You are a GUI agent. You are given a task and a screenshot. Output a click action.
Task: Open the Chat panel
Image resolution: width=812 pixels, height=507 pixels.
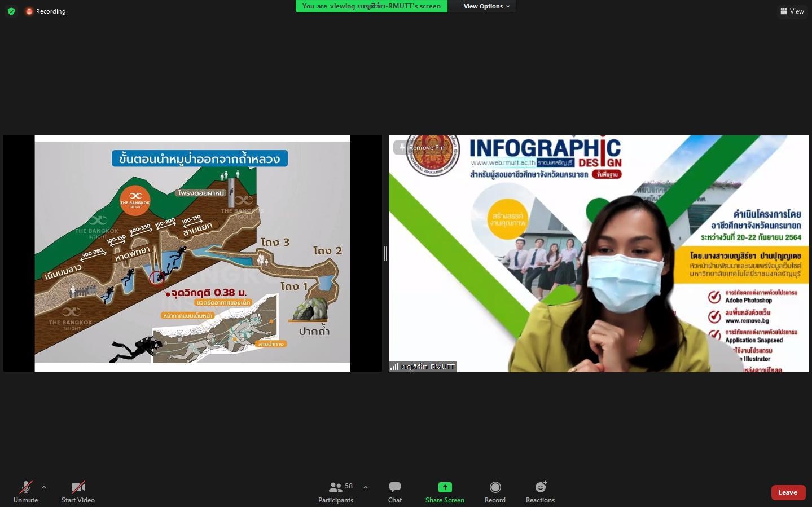click(x=395, y=492)
